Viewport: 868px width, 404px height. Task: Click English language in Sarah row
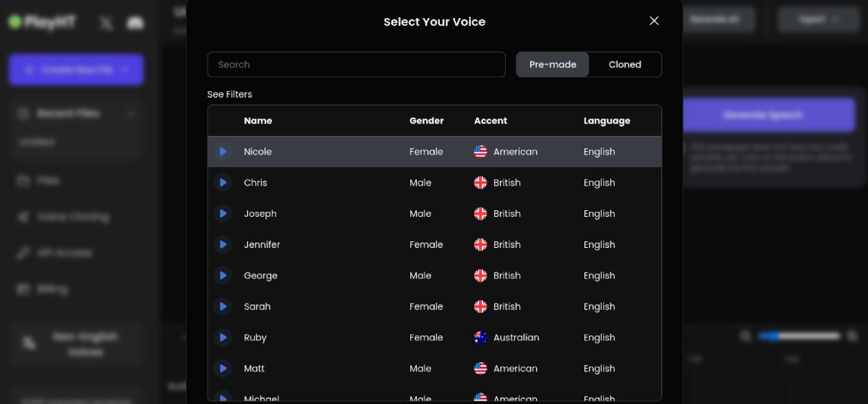click(600, 307)
